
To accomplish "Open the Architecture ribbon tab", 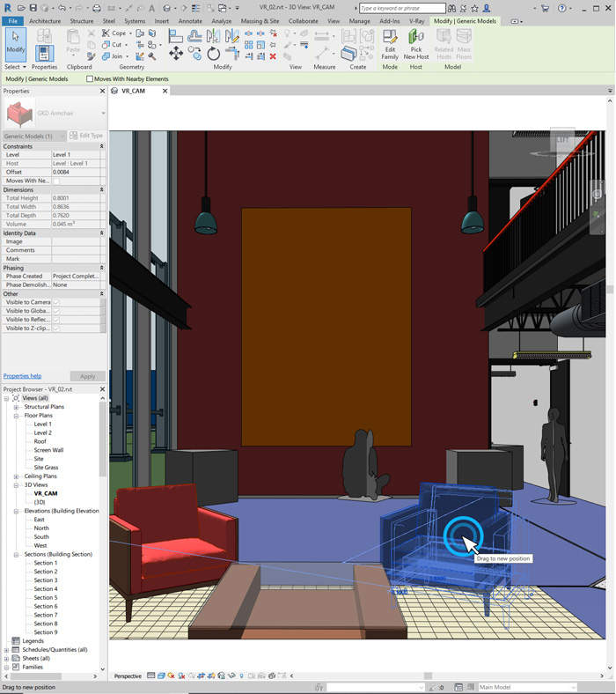I will pos(45,20).
